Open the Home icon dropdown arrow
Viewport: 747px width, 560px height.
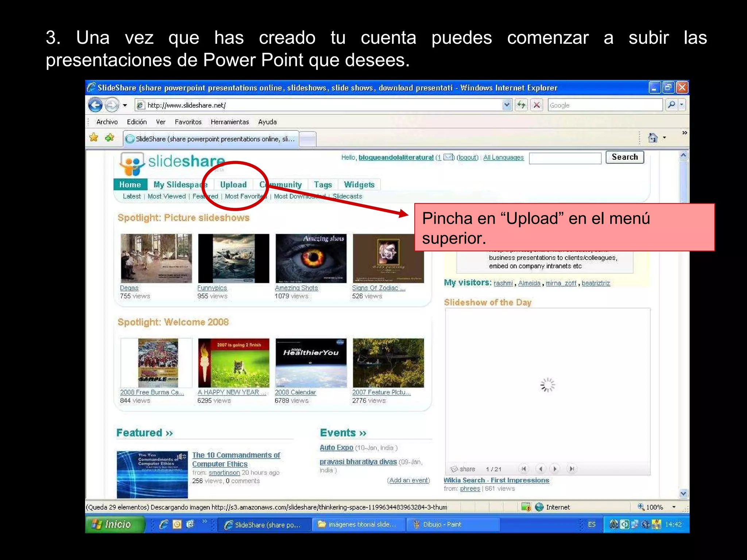click(x=665, y=138)
